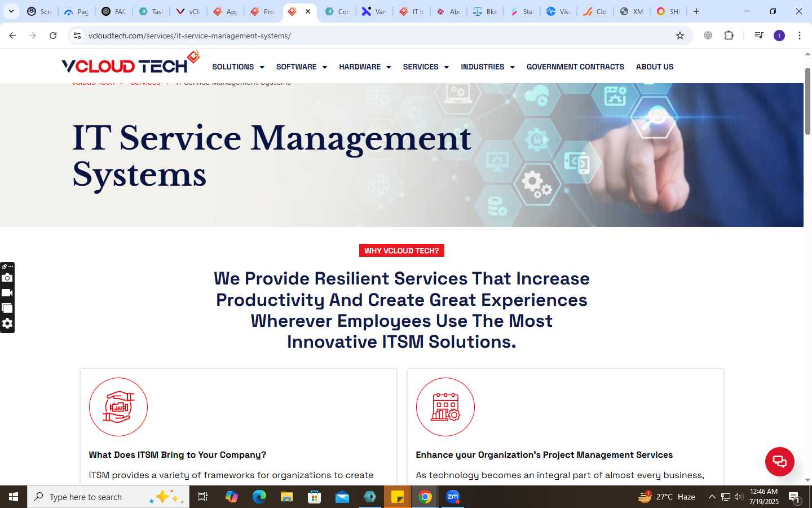The width and height of the screenshot is (812, 508).
Task: Open Mail app from the taskbar
Action: coord(342,497)
